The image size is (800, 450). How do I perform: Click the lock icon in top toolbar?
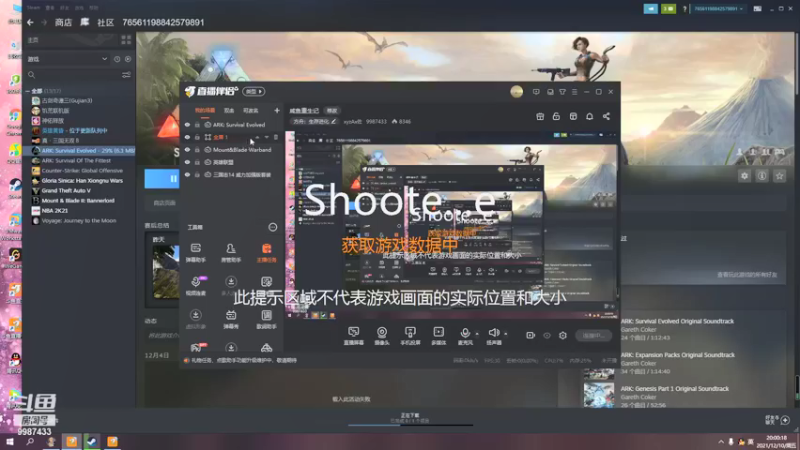(x=556, y=116)
